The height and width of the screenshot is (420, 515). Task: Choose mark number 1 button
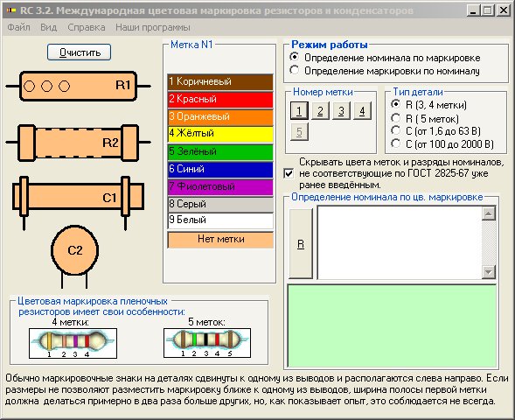(299, 111)
